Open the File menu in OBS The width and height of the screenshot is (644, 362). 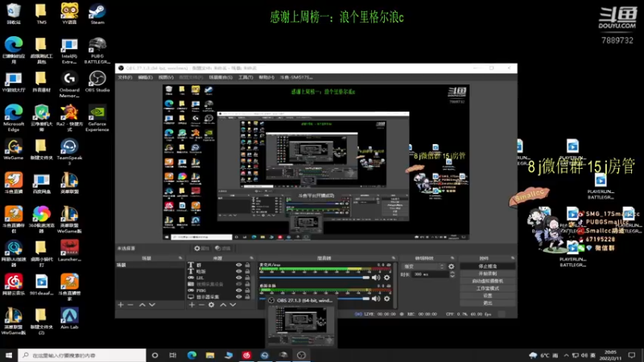coord(125,77)
